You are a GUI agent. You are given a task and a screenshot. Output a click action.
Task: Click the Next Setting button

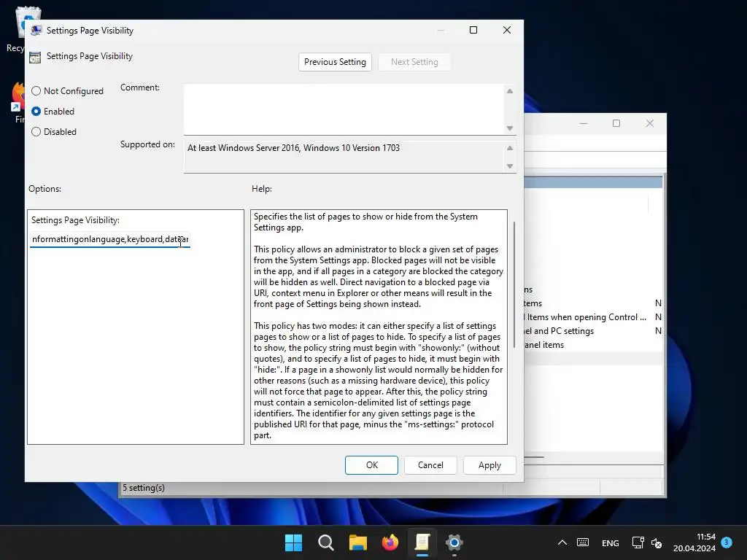(x=414, y=62)
